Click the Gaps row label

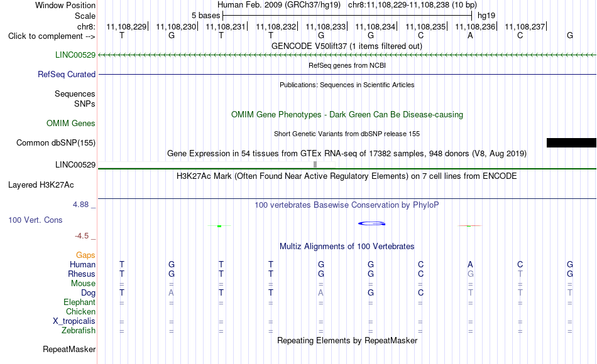[85, 255]
